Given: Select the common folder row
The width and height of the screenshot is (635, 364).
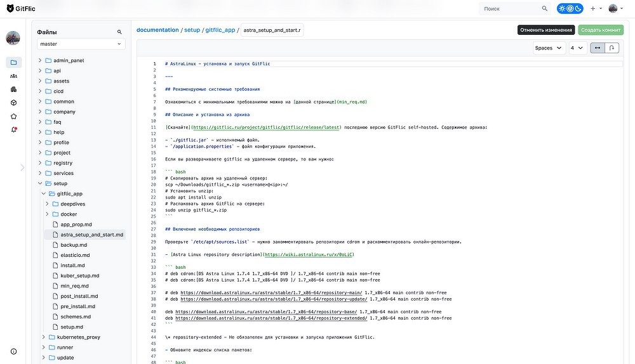Looking at the screenshot, I should [x=81, y=101].
